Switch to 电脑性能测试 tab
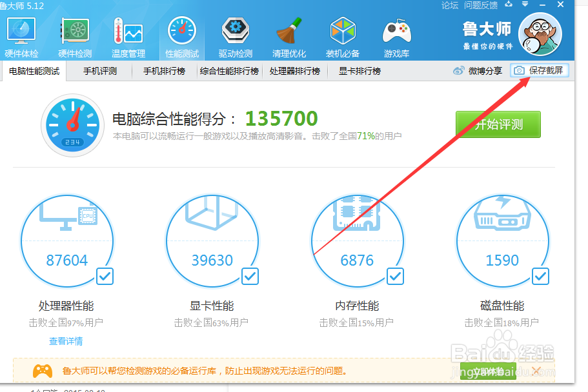The height and width of the screenshot is (392, 588). (34, 71)
